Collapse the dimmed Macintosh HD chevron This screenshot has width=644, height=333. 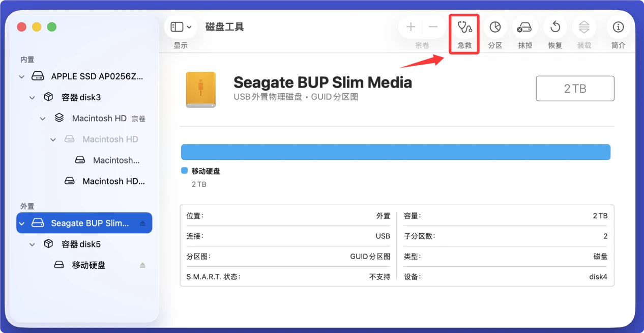tap(53, 140)
